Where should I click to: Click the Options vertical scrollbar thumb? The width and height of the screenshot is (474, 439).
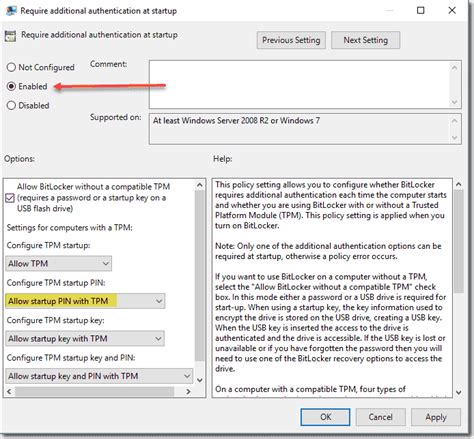(200, 275)
